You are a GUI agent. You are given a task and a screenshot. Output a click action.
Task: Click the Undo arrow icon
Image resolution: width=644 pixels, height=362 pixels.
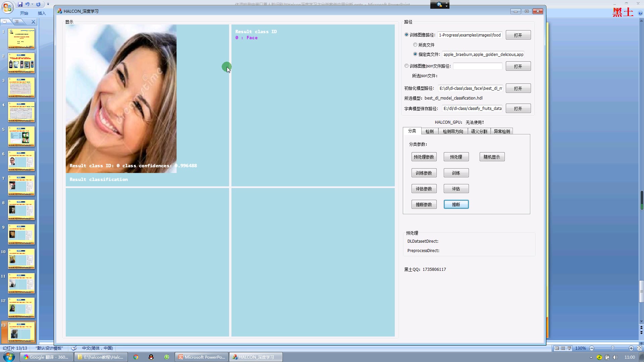click(27, 4)
